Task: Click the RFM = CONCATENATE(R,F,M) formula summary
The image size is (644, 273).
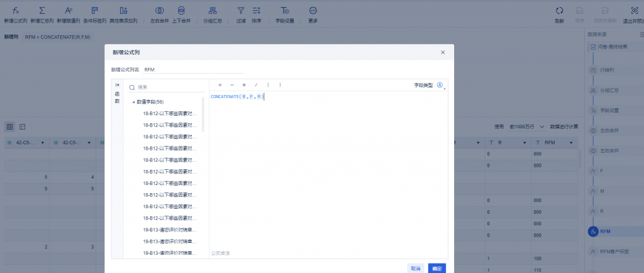Action: 58,37
